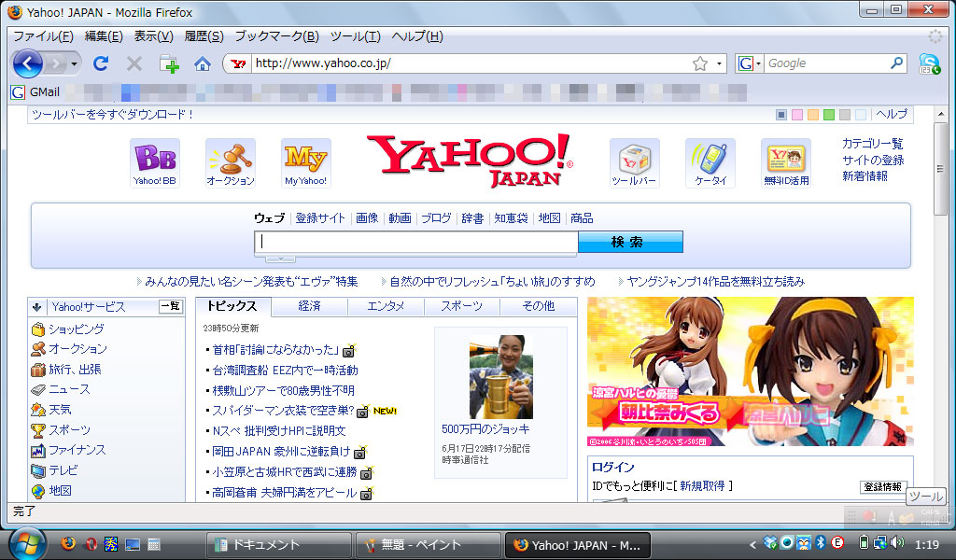956x560 pixels.
Task: Click the カテゴリ一覧 link
Action: click(873, 143)
